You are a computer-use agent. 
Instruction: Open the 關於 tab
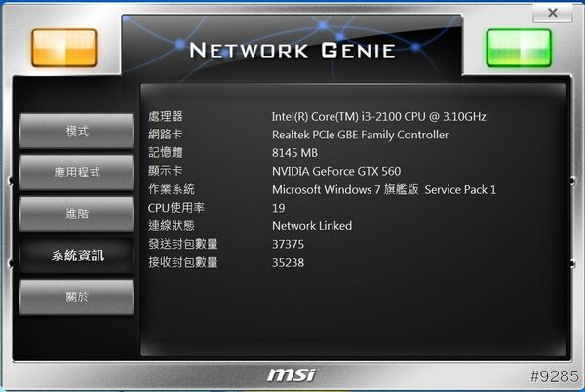pos(76,297)
